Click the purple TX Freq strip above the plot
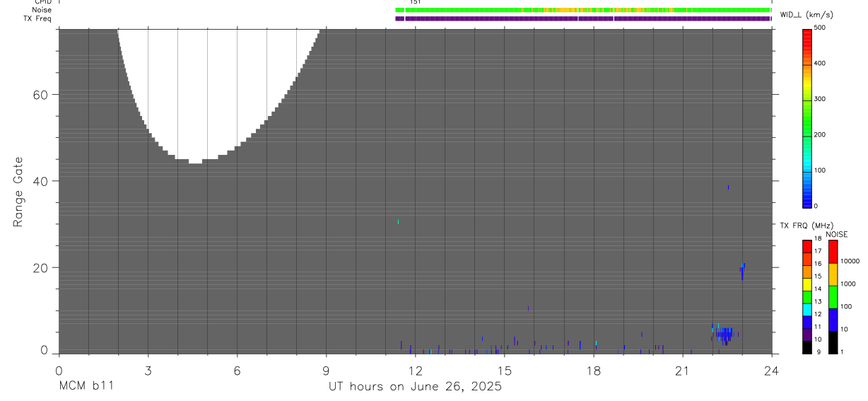Screen dimensions: 868x401 (583, 18)
